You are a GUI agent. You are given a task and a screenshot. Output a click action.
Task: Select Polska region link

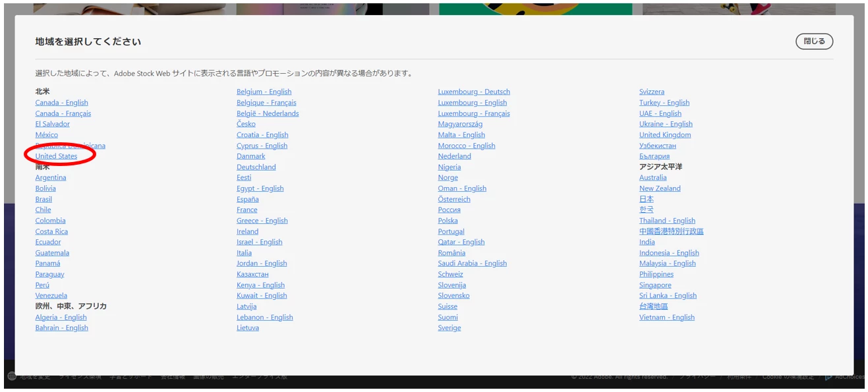click(x=448, y=221)
